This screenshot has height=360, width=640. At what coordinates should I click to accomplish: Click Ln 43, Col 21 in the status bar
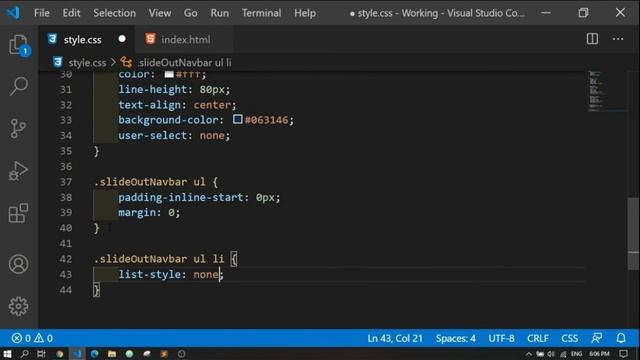pos(395,338)
